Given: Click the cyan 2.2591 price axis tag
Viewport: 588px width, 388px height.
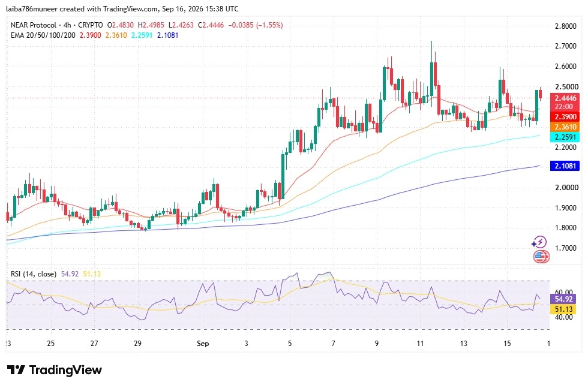Looking at the screenshot, I should 565,137.
